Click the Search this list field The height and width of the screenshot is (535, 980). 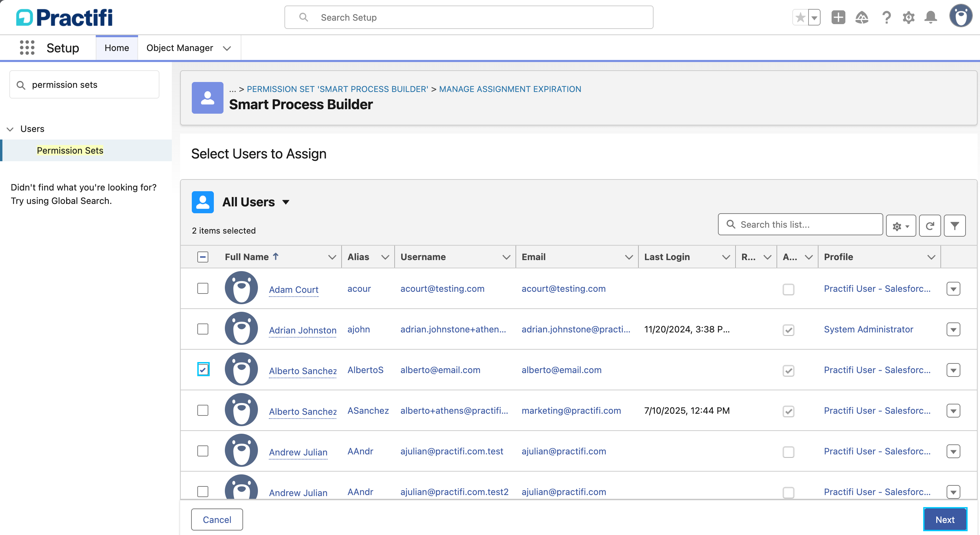click(800, 225)
